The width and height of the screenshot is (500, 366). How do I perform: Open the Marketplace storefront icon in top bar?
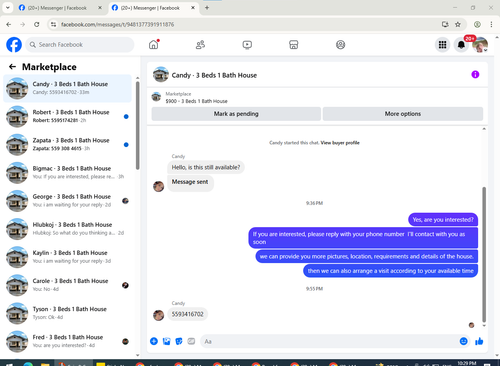pyautogui.click(x=294, y=45)
